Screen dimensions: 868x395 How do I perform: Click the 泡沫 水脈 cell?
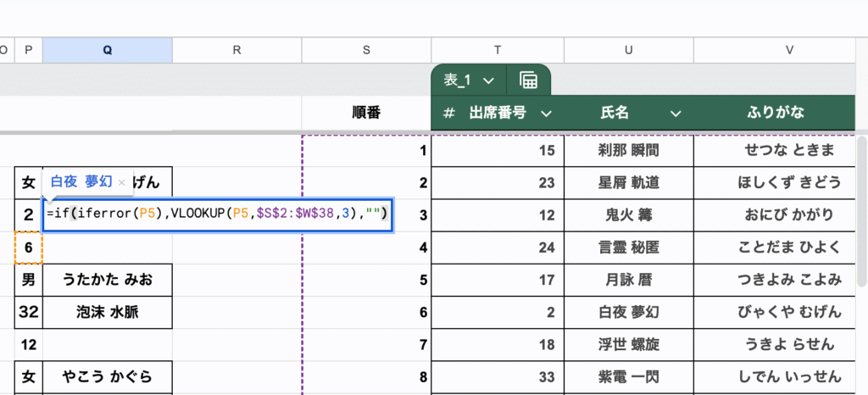(x=108, y=312)
